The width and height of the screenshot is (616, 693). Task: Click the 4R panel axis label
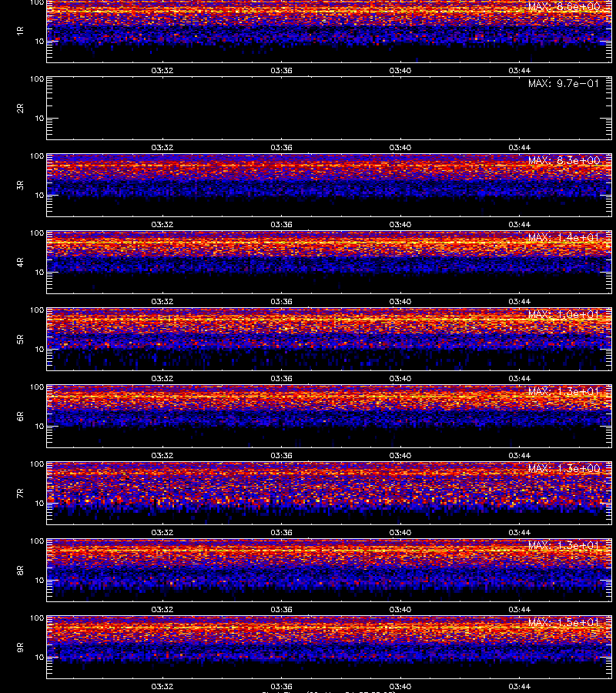(20, 262)
